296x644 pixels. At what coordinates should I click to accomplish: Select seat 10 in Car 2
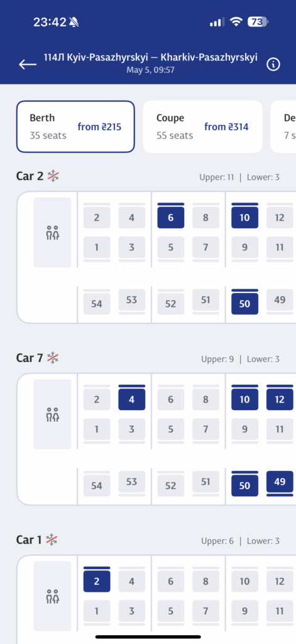tap(244, 218)
